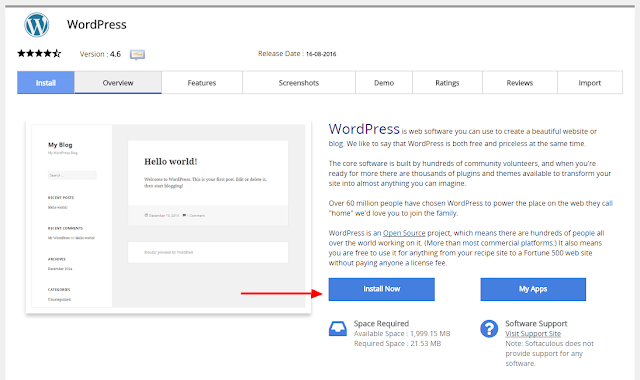Open the Visit Support Site link

533,333
